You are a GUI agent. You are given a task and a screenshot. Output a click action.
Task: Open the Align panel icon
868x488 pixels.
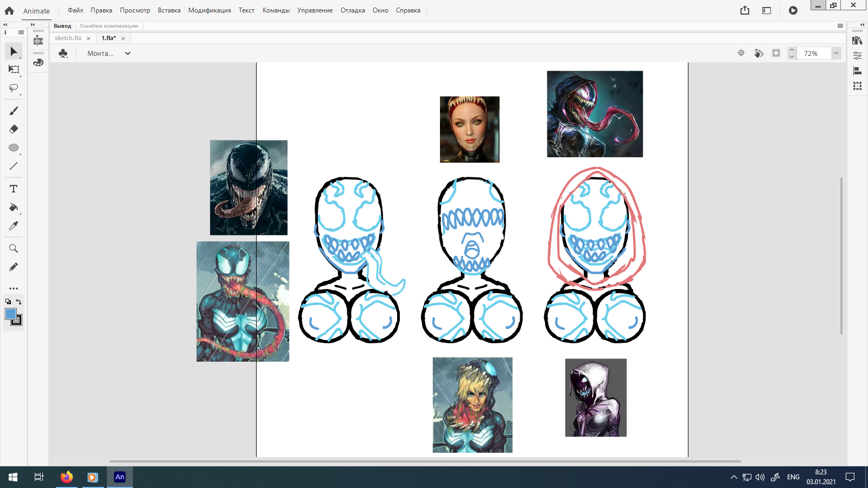[x=857, y=70]
